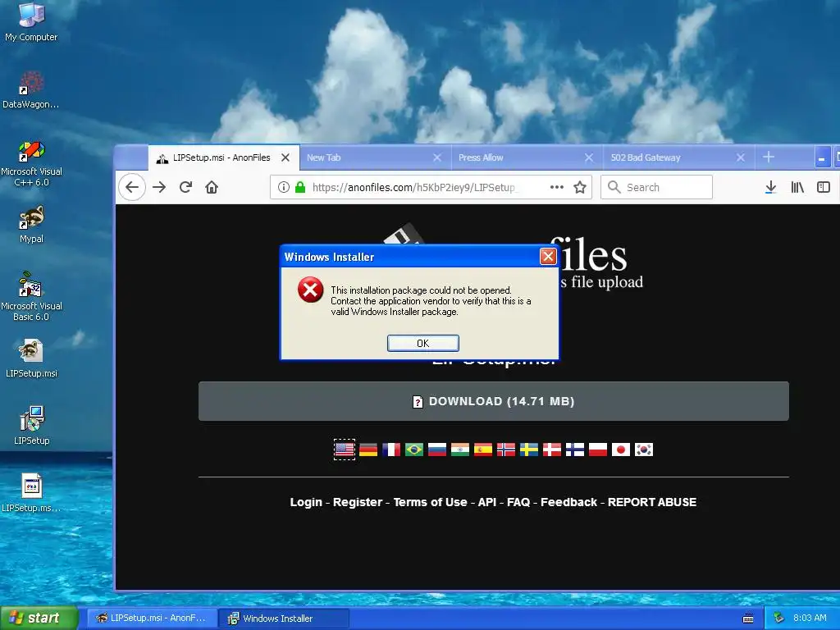Open the API link

(x=487, y=502)
